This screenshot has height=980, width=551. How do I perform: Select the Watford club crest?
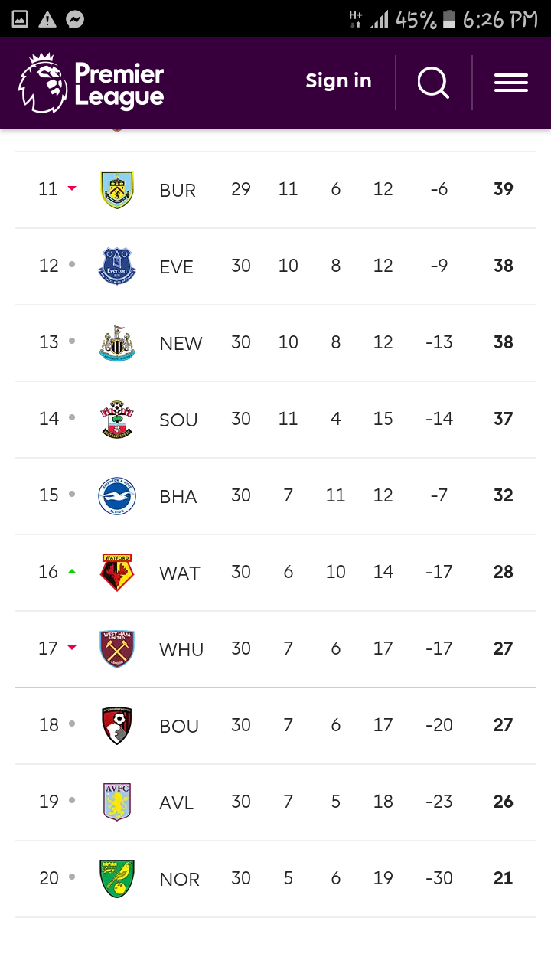tap(117, 573)
